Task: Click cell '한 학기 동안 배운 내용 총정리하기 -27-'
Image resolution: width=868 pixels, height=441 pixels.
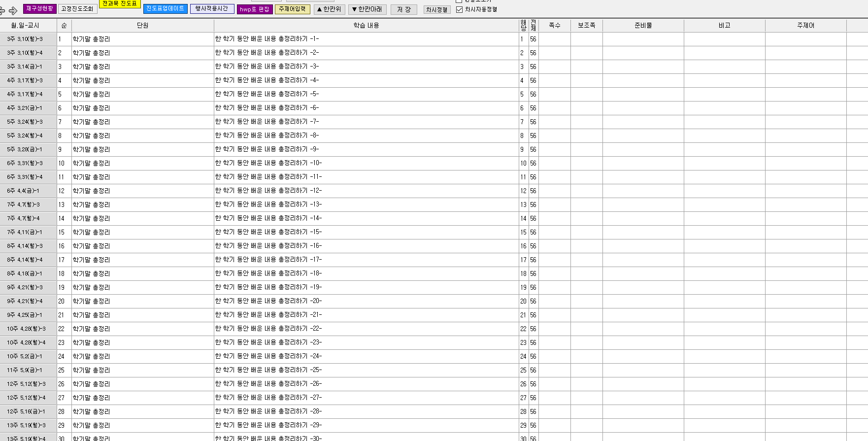Action: [x=366, y=398]
